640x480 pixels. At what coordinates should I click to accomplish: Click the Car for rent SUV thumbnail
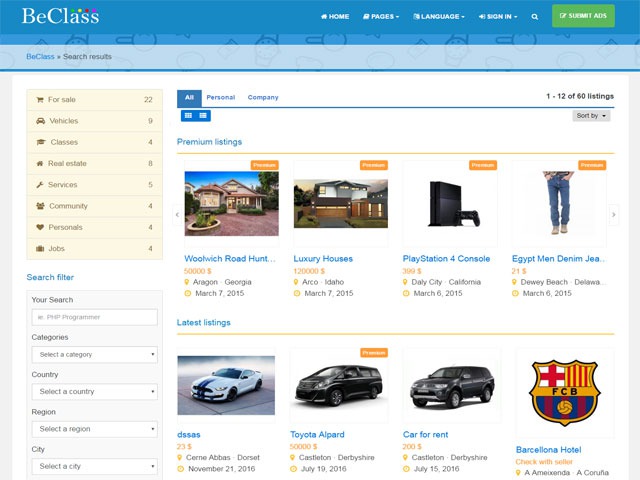452,387
